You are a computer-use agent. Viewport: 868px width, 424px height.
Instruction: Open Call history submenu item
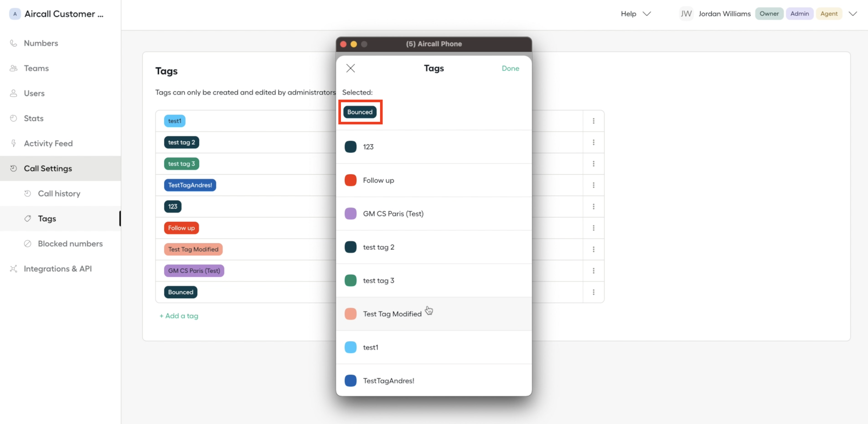(x=59, y=194)
